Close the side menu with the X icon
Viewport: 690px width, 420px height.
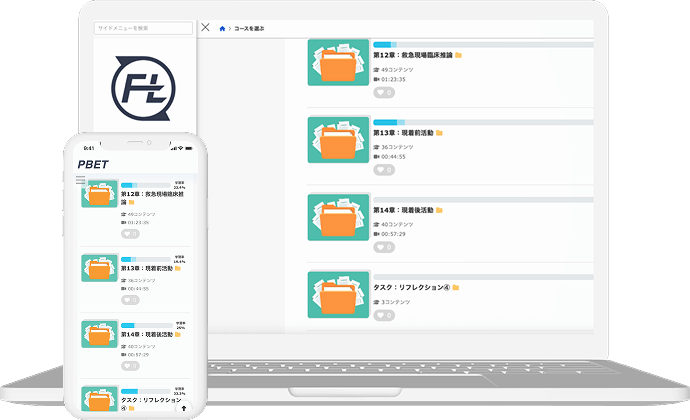click(x=205, y=28)
